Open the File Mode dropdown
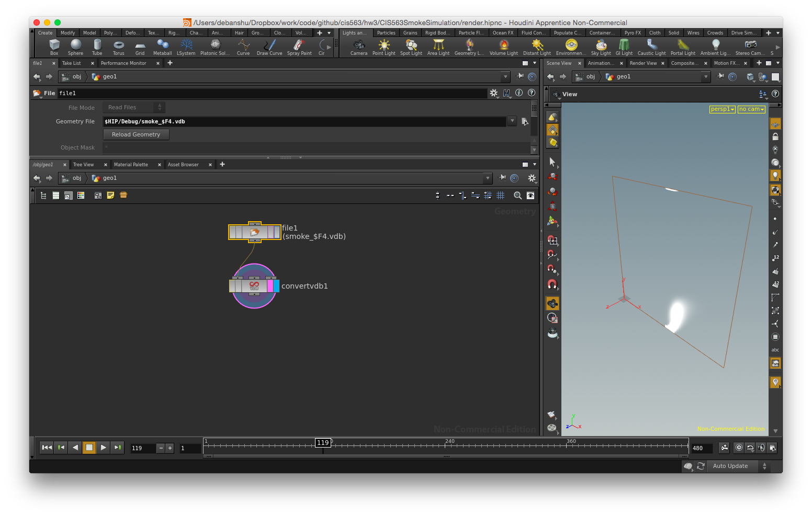 (134, 107)
